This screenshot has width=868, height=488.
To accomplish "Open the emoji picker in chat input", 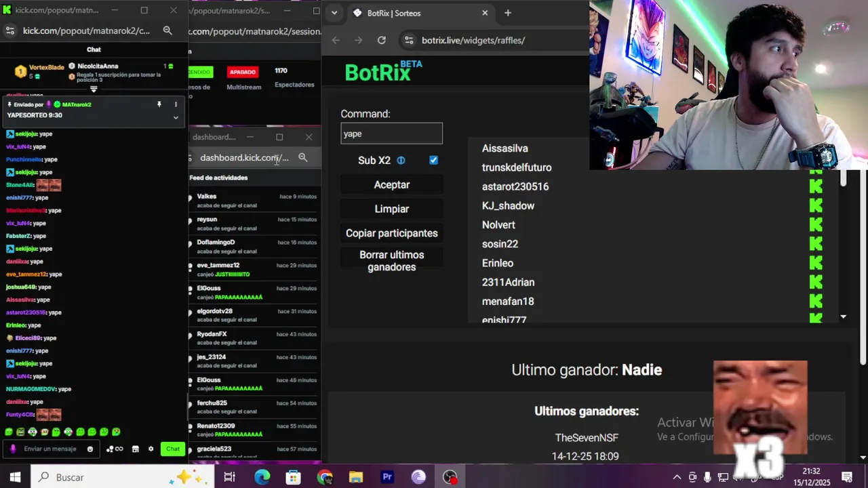I will click(x=90, y=449).
